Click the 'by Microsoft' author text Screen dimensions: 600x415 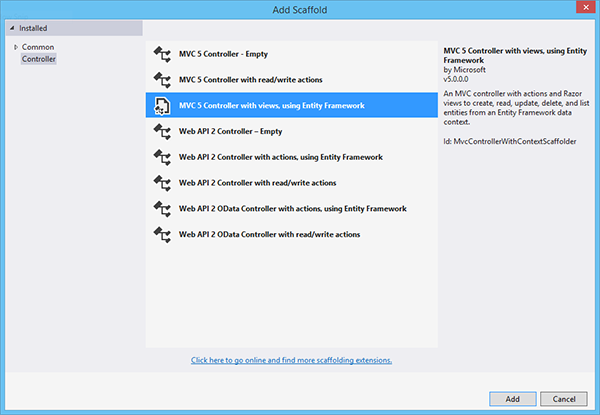click(465, 70)
